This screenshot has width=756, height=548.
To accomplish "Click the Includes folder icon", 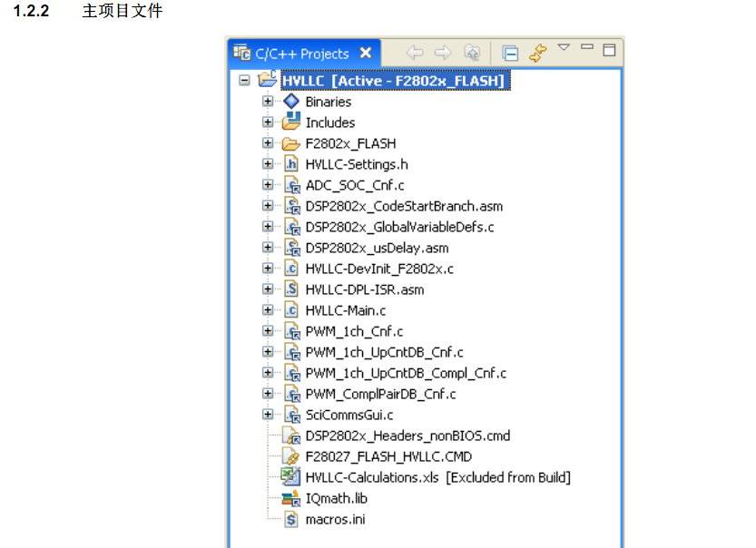I will [x=291, y=121].
